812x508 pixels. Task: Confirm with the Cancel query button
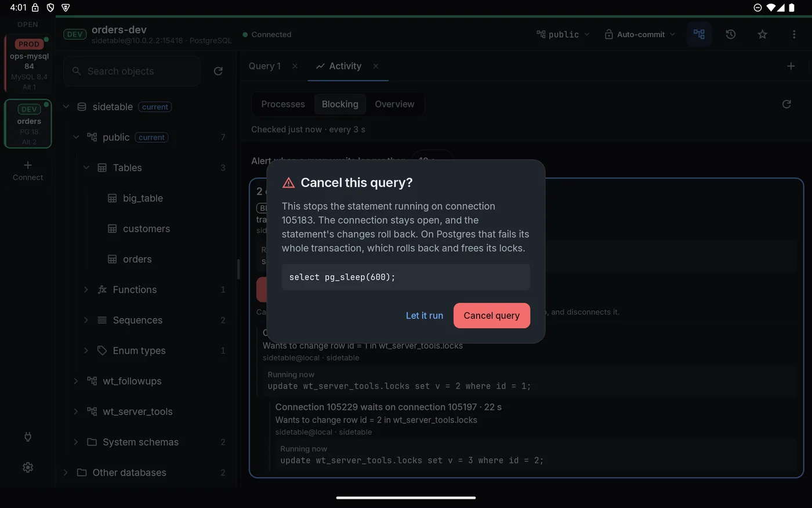click(491, 315)
